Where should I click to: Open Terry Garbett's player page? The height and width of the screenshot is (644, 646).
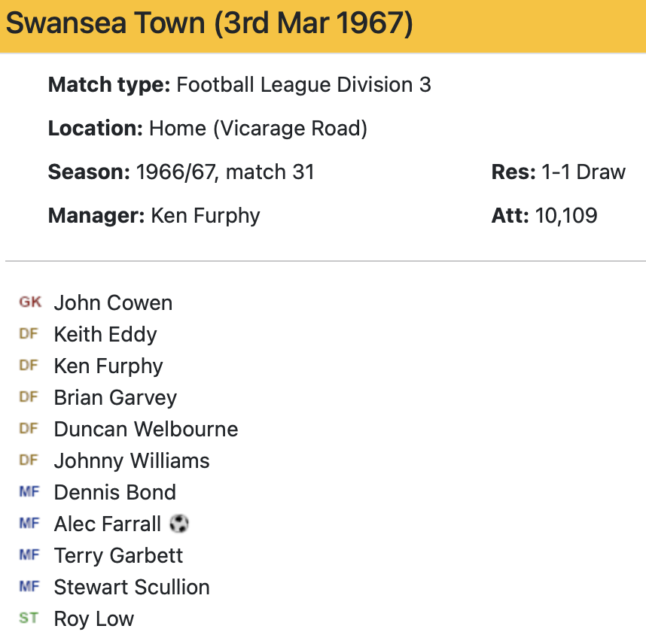click(118, 555)
